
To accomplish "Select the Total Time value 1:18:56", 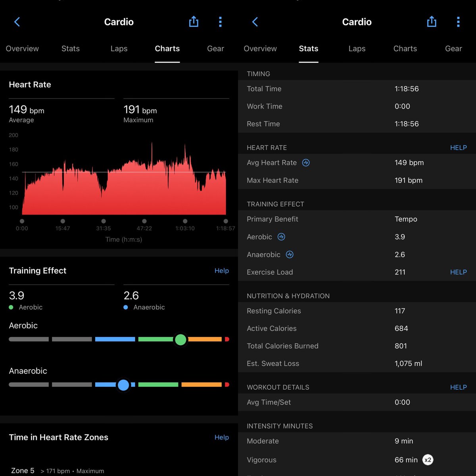I will pyautogui.click(x=407, y=89).
